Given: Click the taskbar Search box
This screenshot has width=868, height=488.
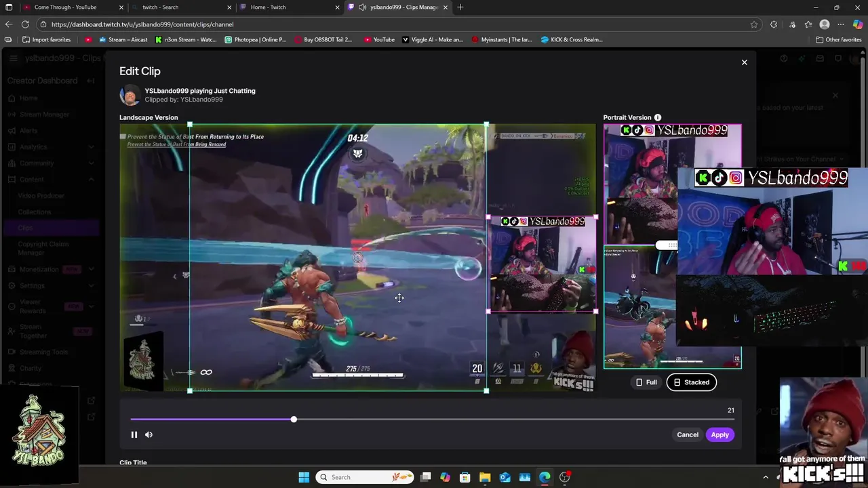Looking at the screenshot, I should click(366, 477).
